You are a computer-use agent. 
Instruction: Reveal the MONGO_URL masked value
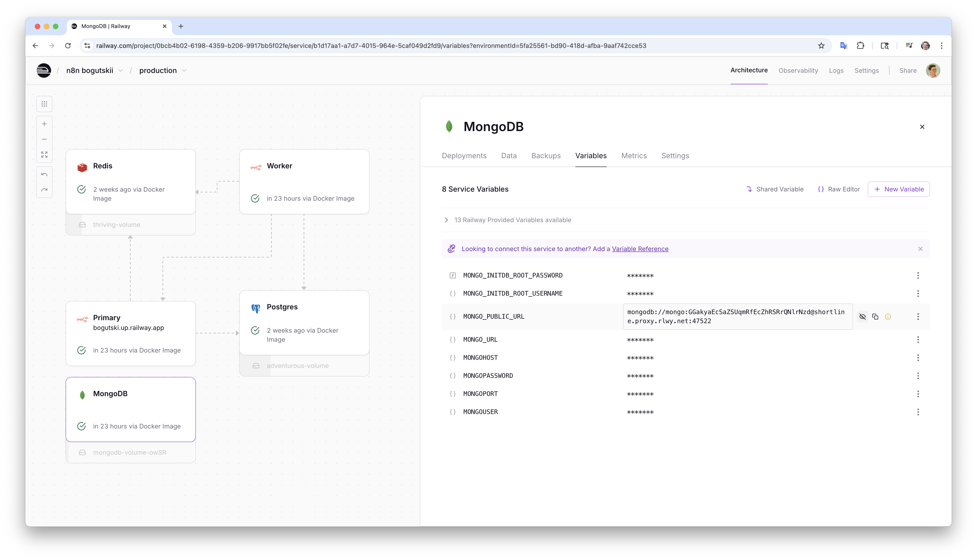coord(640,340)
